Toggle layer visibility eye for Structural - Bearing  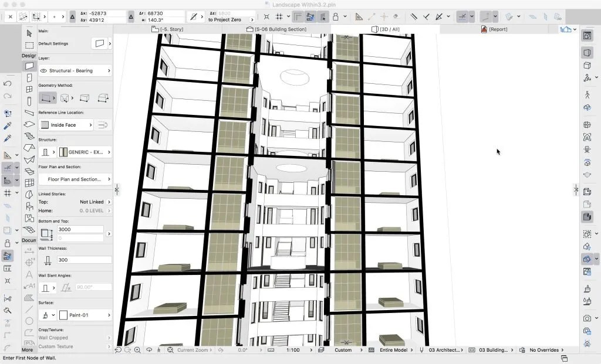click(x=43, y=71)
